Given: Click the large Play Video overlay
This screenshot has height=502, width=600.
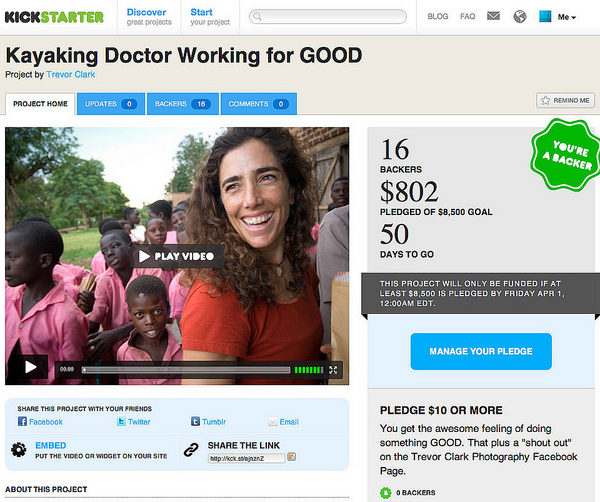Looking at the screenshot, I should 177,256.
